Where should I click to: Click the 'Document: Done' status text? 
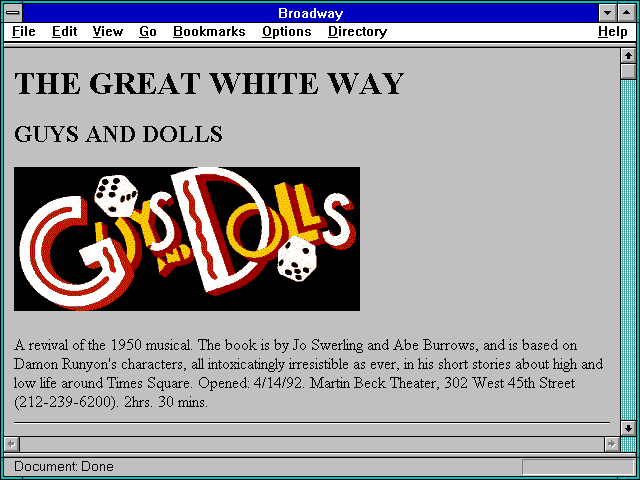(64, 466)
